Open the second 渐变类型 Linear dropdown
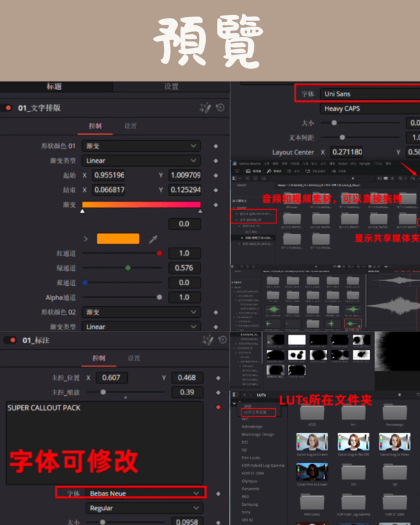The image size is (420, 525). point(142,327)
